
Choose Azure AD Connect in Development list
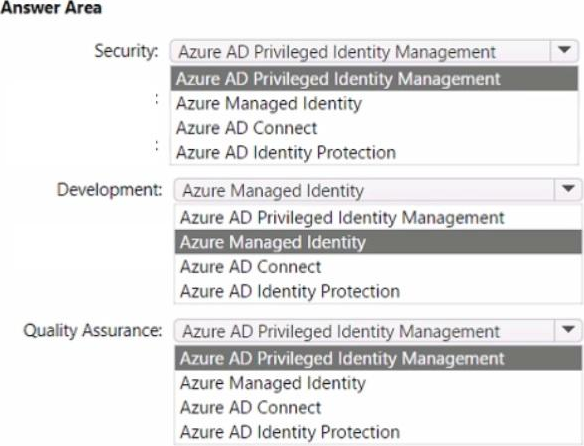coord(378,267)
